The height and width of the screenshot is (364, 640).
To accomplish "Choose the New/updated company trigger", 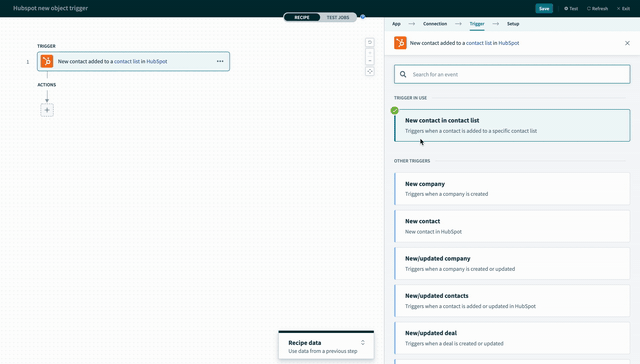I will coord(512,263).
